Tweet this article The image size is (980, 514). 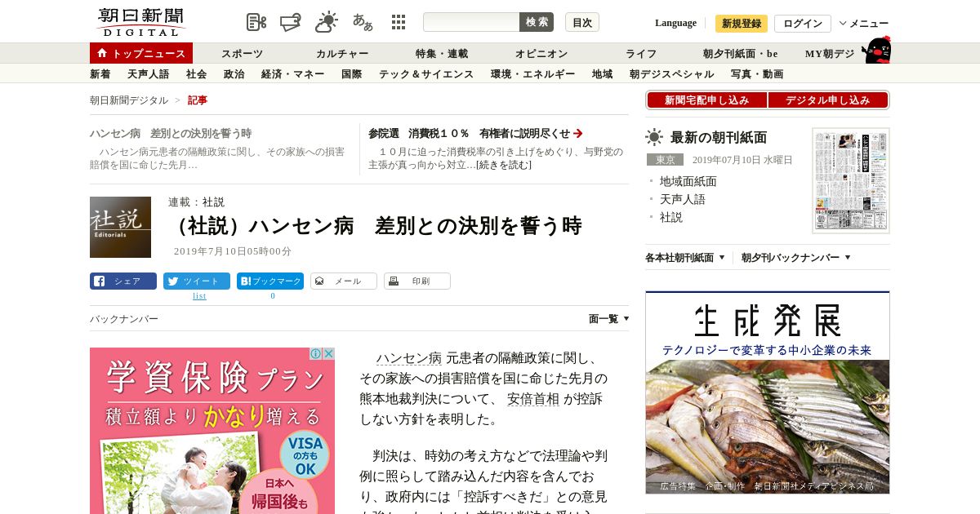pyautogui.click(x=197, y=281)
